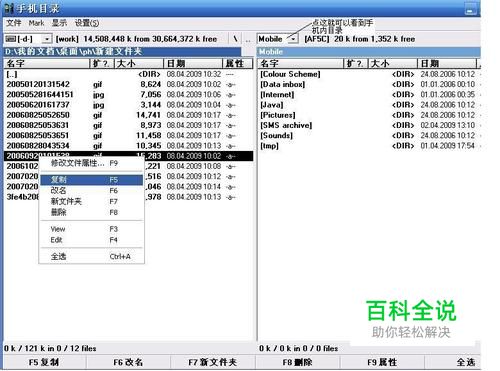
Task: Select the [Pictures] folder
Action: (x=369, y=115)
